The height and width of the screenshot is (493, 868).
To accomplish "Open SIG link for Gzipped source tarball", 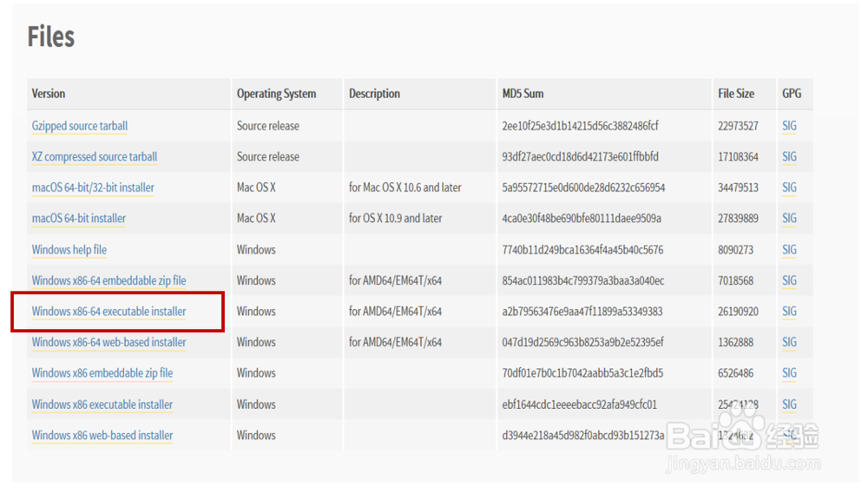I will [789, 126].
